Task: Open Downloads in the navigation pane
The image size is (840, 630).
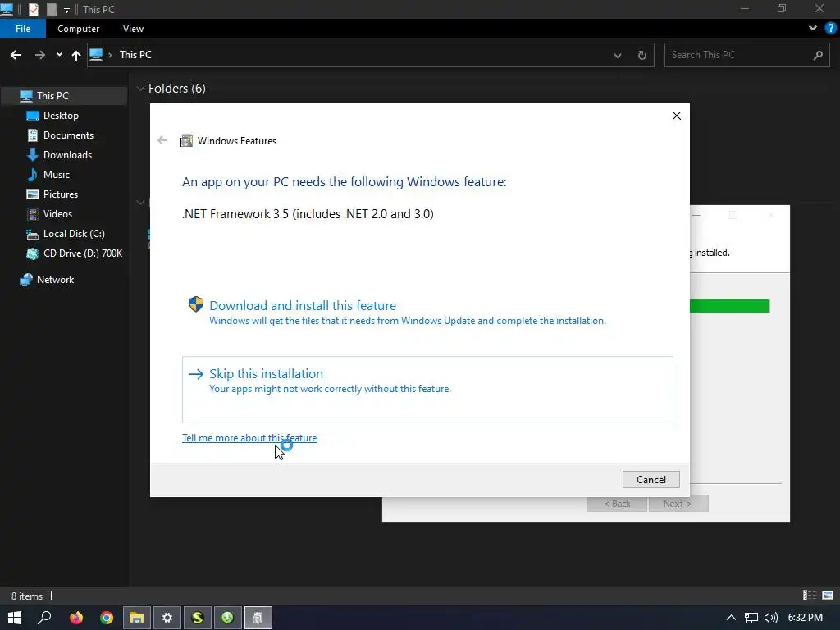Action: (67, 155)
